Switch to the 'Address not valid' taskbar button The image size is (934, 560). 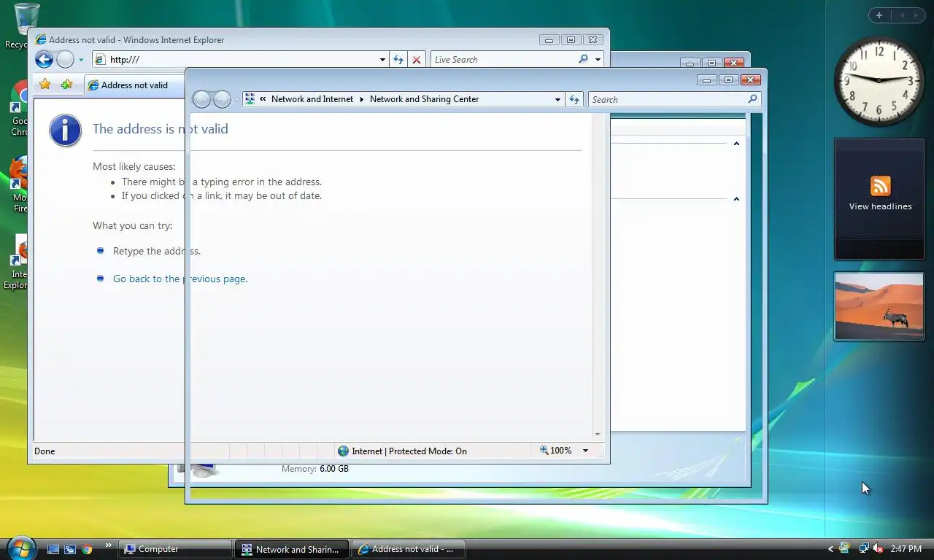tap(409, 549)
